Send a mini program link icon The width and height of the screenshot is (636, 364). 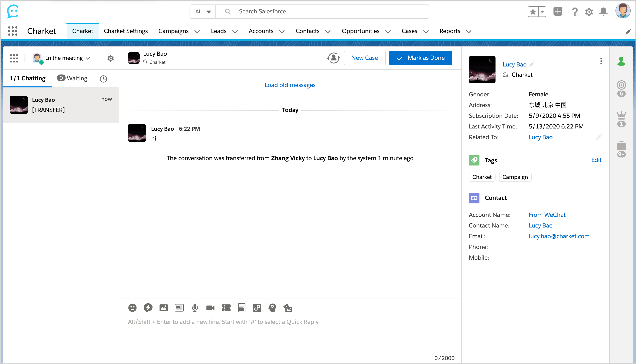257,308
